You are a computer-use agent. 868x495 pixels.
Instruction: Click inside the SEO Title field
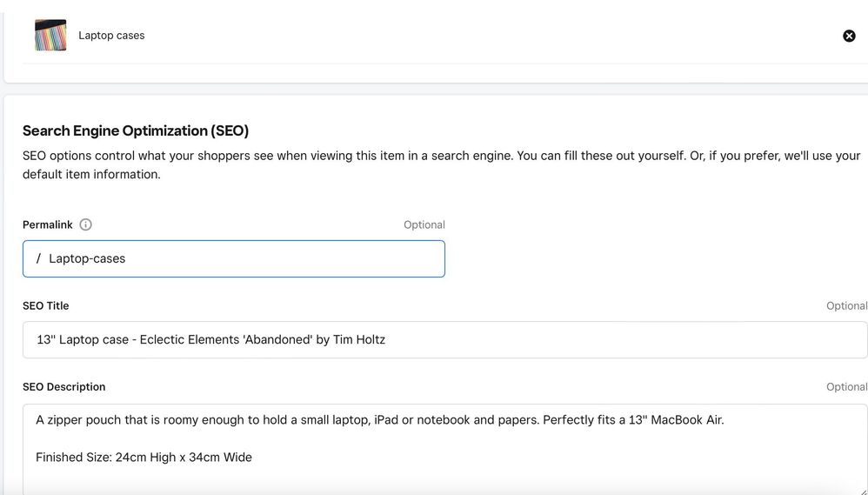(x=522, y=340)
